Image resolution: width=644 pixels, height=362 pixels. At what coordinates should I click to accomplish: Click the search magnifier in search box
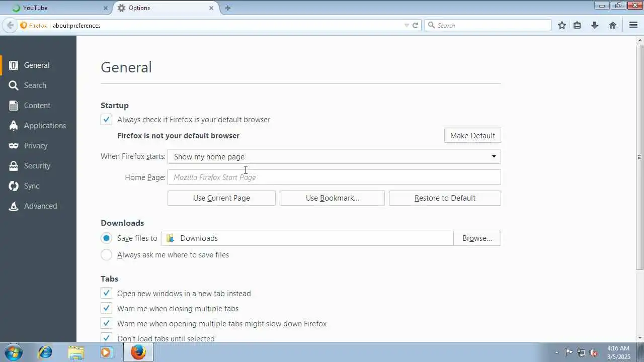431,25
